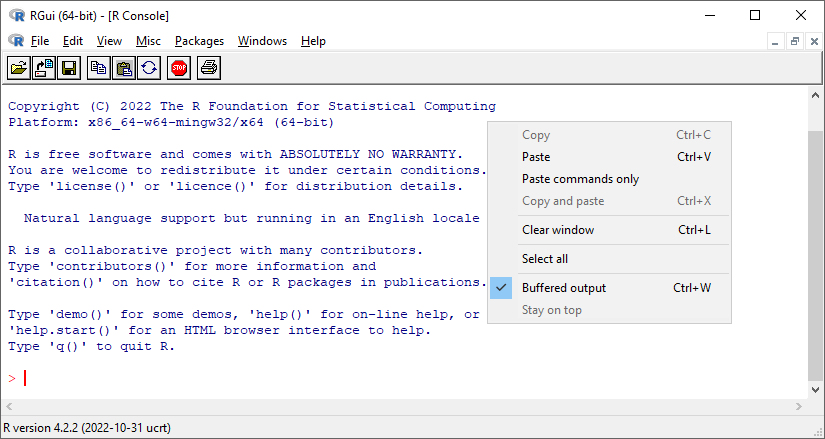
Task: Click the Copyright 2022 R Foundation line
Action: 252,106
